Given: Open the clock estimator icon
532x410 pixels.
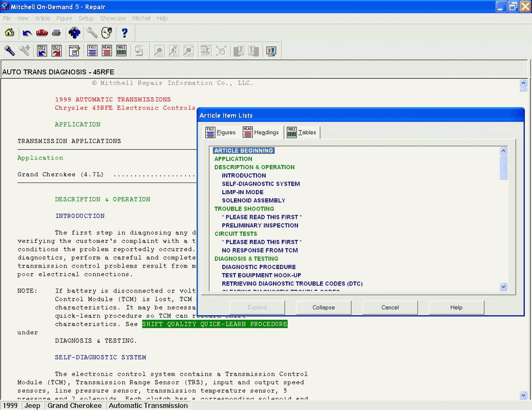Looking at the screenshot, I should point(107,33).
